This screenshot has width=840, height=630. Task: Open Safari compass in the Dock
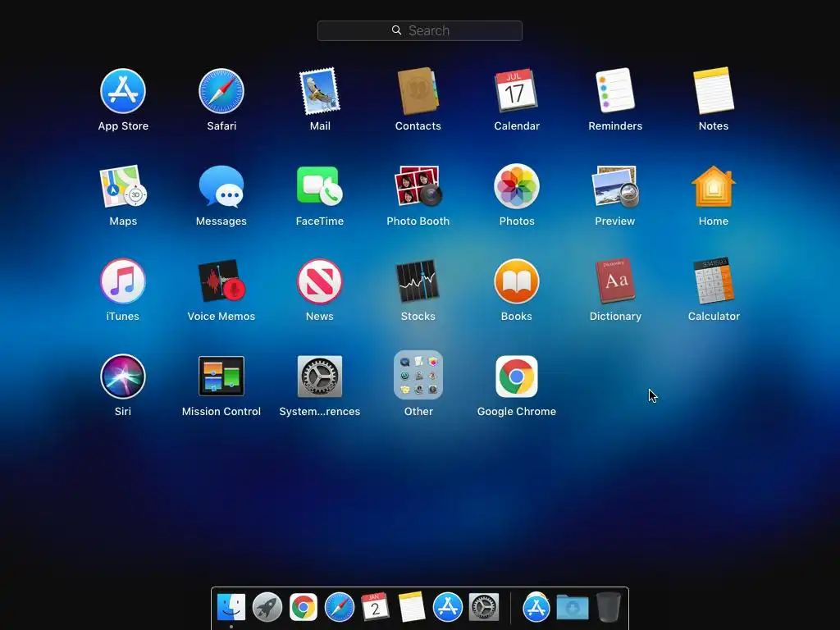pos(339,608)
